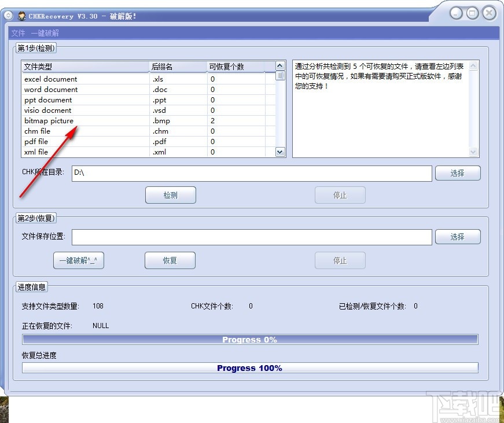
Task: Close the CHKRecovery window
Action: pyautogui.click(x=489, y=13)
